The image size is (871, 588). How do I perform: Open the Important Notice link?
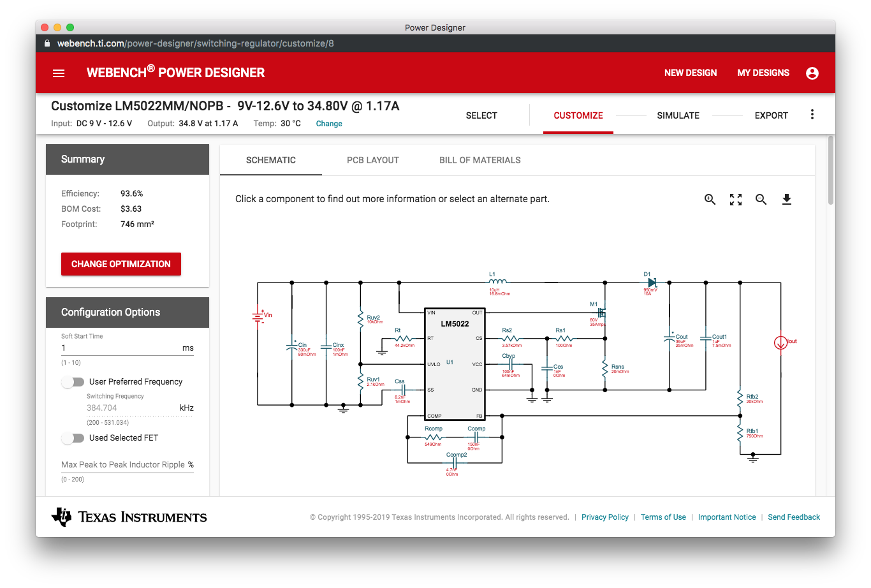727,517
